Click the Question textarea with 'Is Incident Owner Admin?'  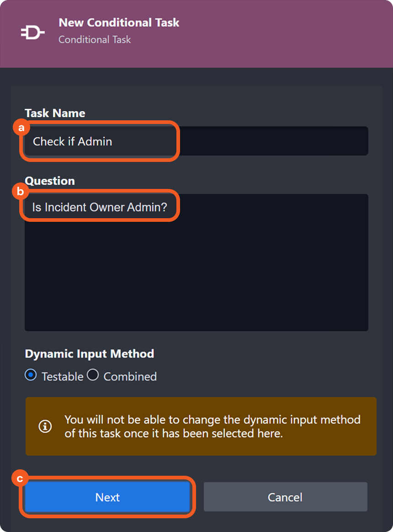click(x=196, y=262)
